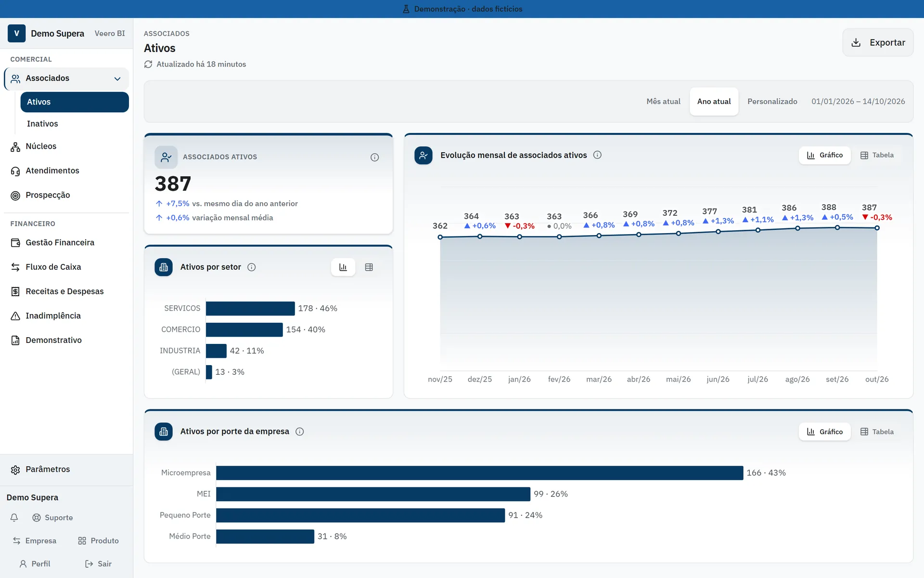This screenshot has height=578, width=924.
Task: Select the Personalizado period option
Action: coord(772,101)
